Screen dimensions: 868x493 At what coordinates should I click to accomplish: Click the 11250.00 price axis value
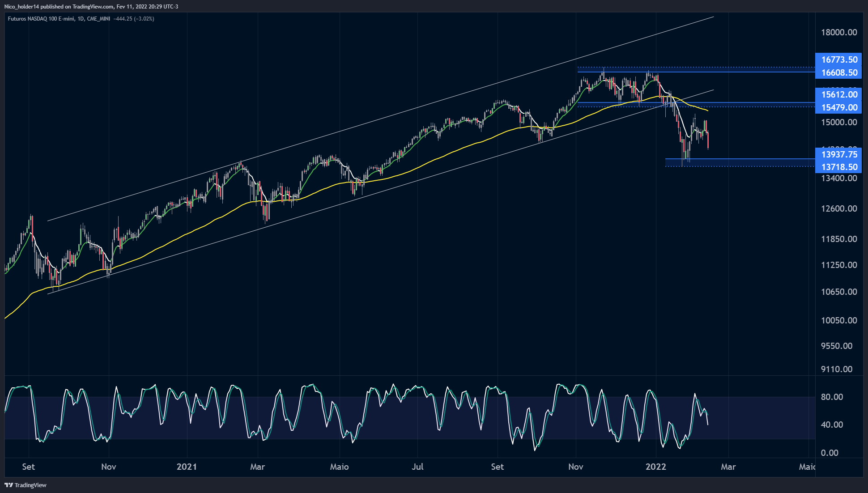839,265
